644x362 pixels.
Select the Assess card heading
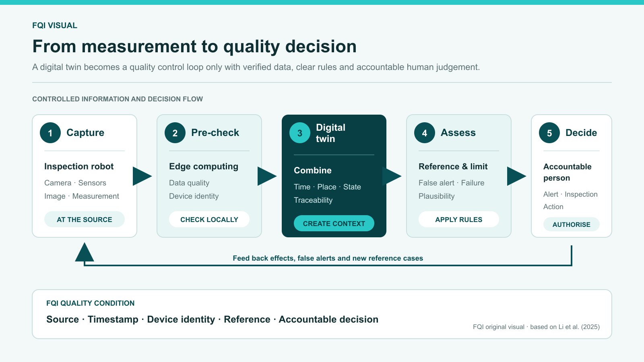458,133
